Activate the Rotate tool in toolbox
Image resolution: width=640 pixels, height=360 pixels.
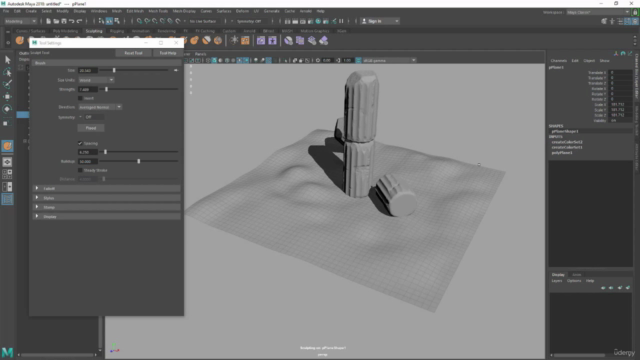pos(7,109)
